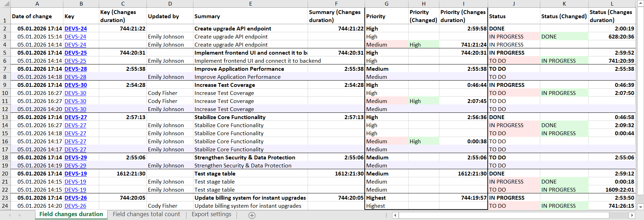Select bold 'Test stage table' cell
Screen dimensions: 644x220
(x=251, y=174)
